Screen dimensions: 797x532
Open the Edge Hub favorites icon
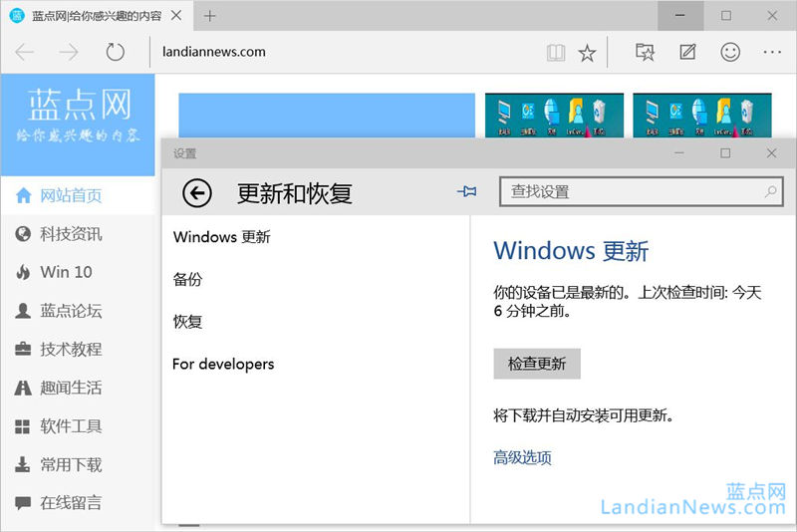[x=645, y=52]
